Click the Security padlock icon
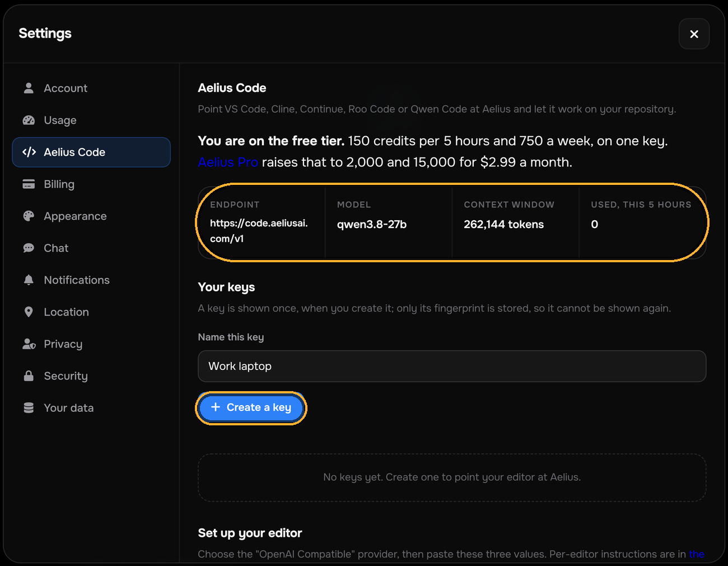The width and height of the screenshot is (728, 566). click(29, 375)
